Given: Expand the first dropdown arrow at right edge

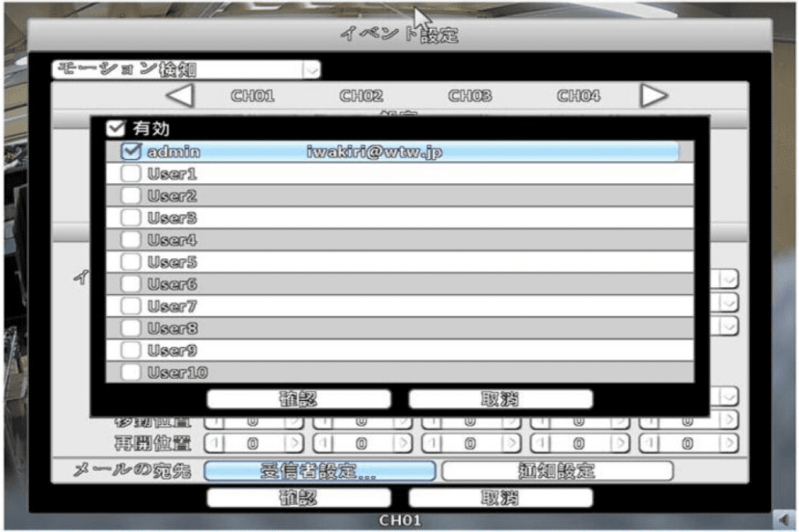Looking at the screenshot, I should click(x=729, y=279).
